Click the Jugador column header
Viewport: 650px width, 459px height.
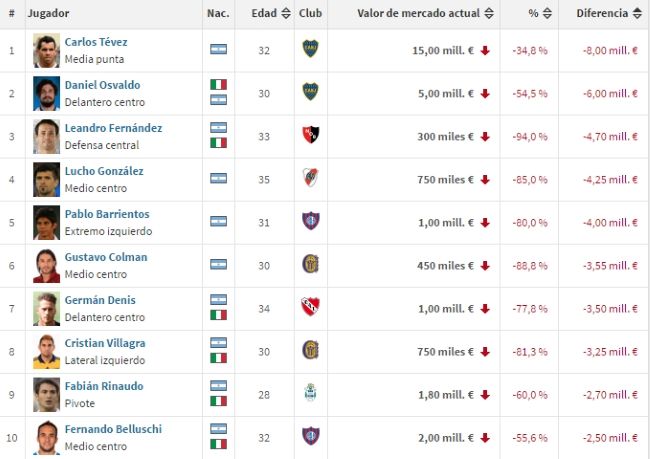(x=49, y=14)
